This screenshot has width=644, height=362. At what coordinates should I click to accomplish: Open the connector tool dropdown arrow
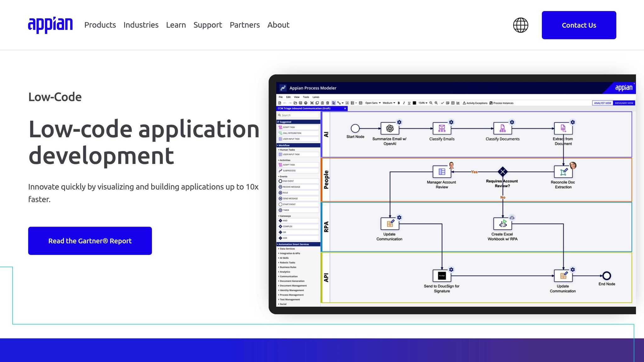343,103
